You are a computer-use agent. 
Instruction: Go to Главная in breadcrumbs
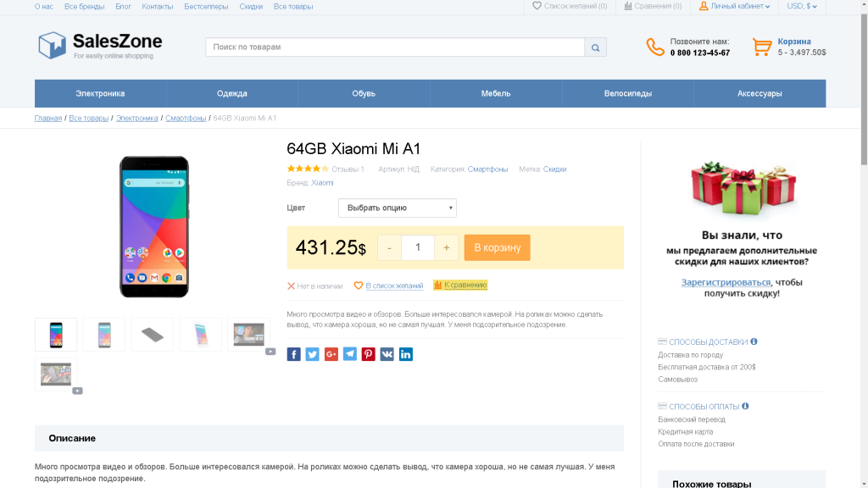(x=48, y=118)
